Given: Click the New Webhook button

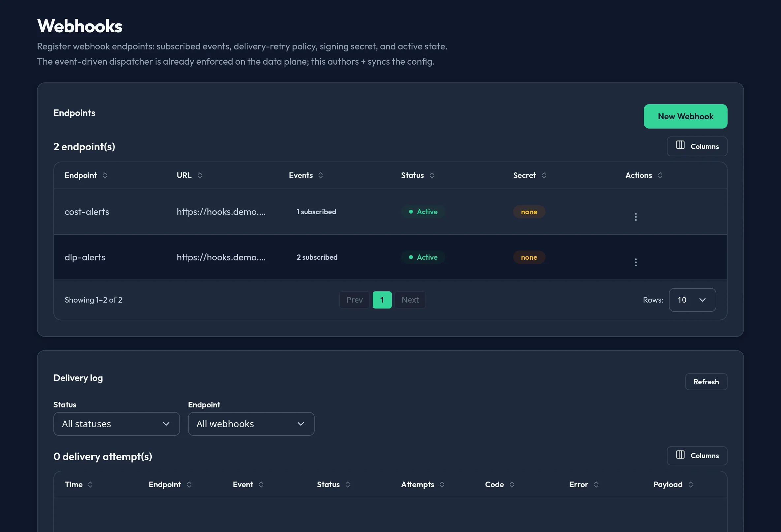Looking at the screenshot, I should click(685, 116).
